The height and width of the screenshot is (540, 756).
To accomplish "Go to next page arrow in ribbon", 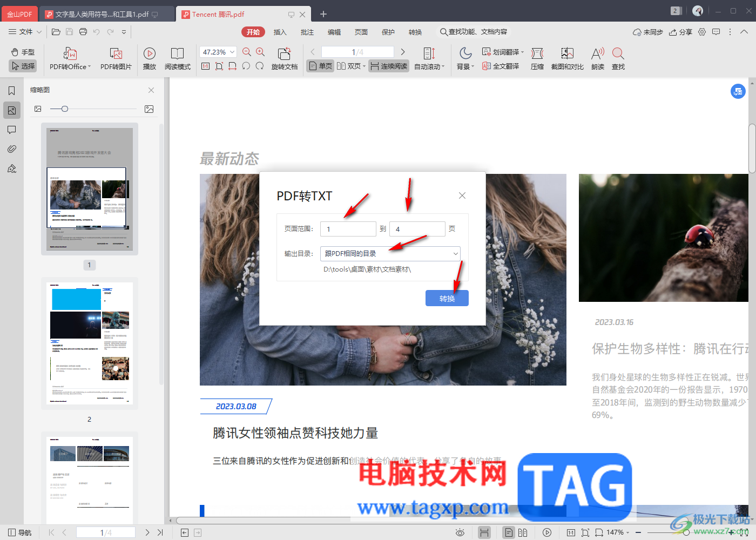I will click(403, 52).
